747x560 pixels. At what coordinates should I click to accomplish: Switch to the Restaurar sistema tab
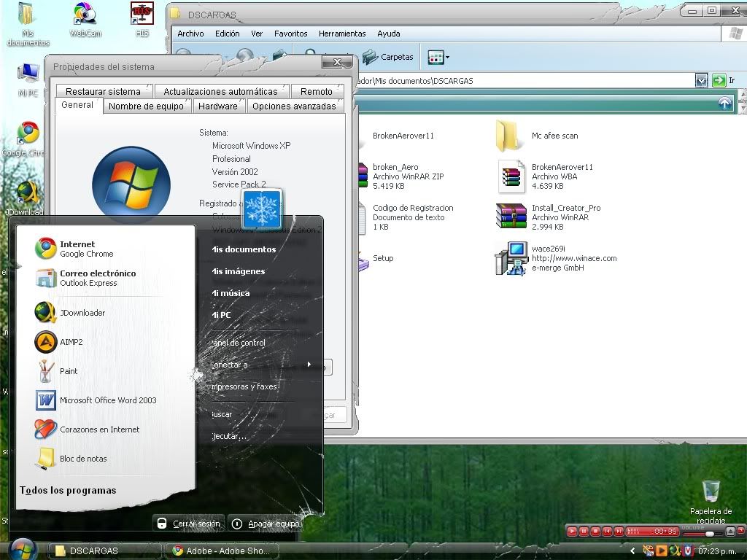(103, 91)
